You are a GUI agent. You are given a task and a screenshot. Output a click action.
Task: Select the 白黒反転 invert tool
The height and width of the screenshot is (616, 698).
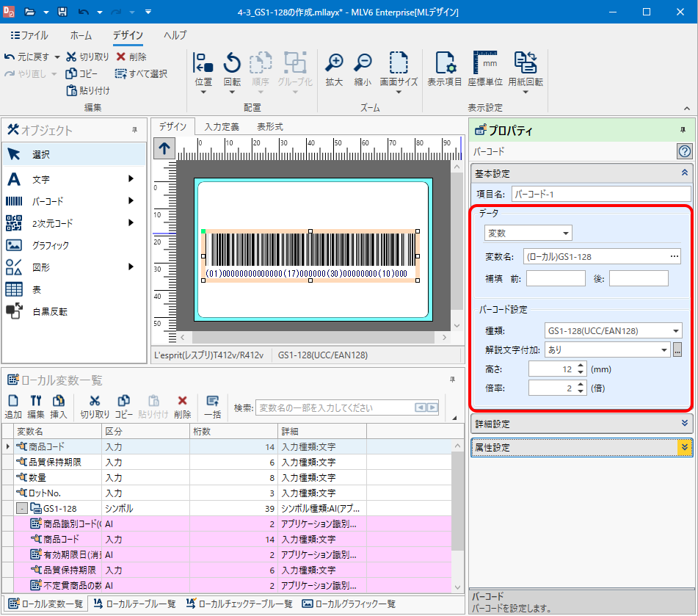pyautogui.click(x=74, y=311)
